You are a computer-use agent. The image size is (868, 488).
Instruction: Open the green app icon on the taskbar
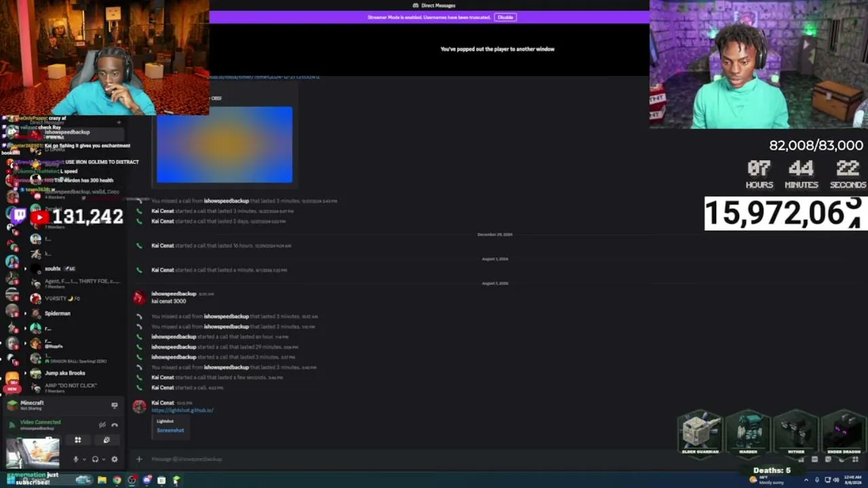176,481
